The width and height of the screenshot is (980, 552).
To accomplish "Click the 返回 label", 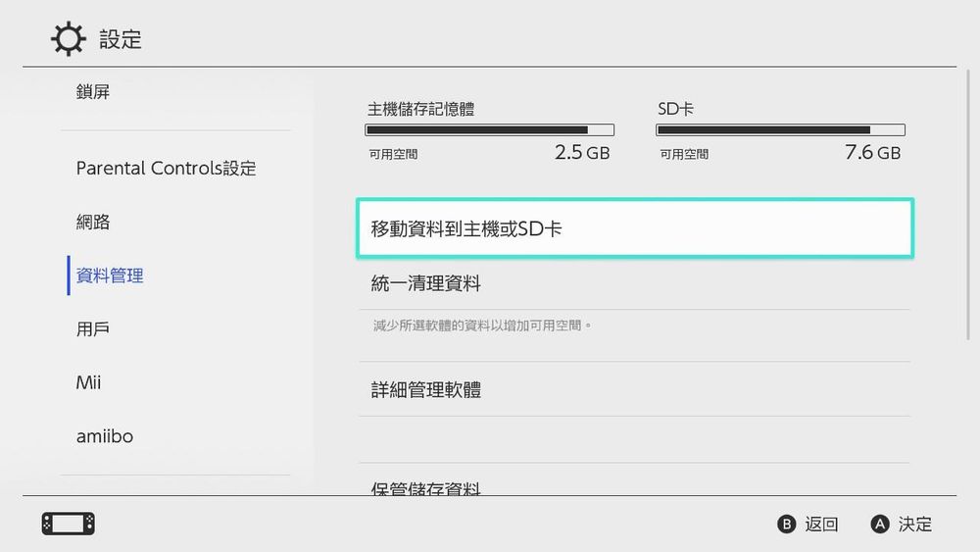I will click(821, 524).
